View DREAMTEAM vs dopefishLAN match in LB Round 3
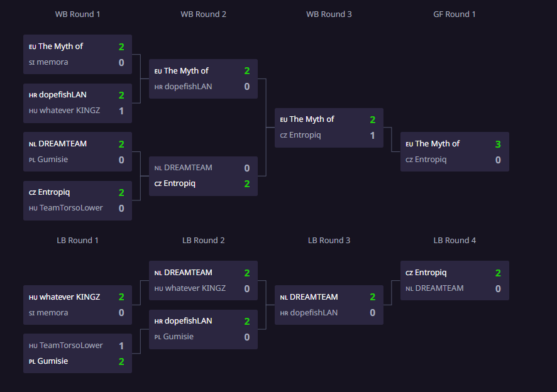The width and height of the screenshot is (557, 392). coord(329,305)
